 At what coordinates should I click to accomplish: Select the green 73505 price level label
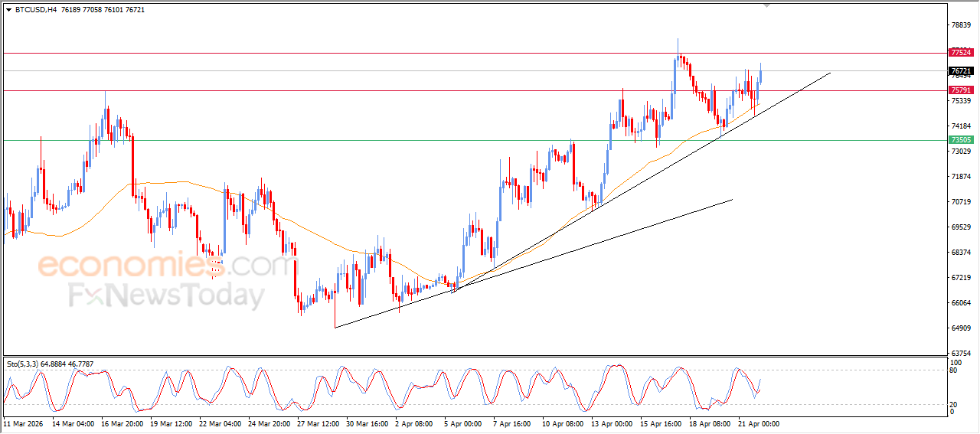pos(960,140)
